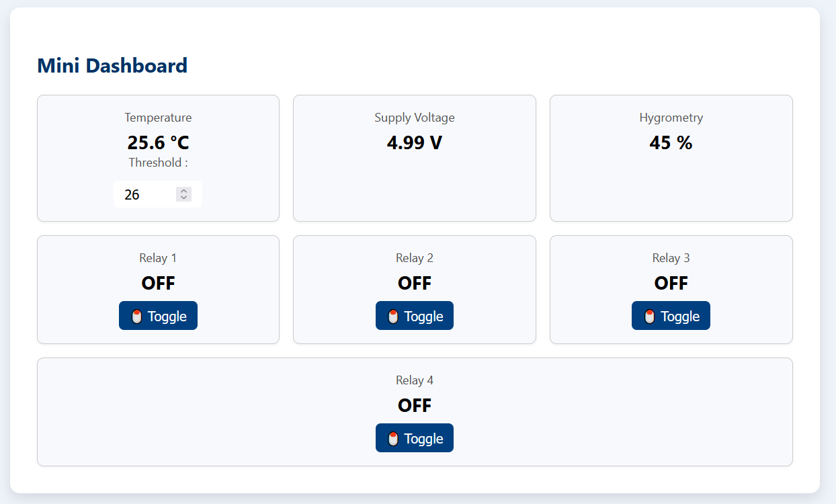
Task: Click the Mini Dashboard heading
Action: point(112,66)
